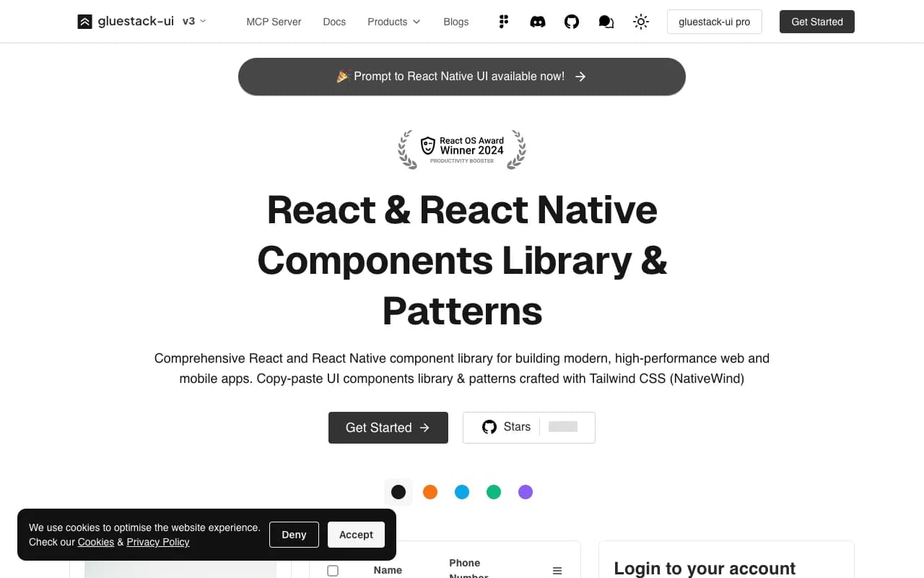924x578 pixels.
Task: Open the gluestack-ui Figma icon link
Action: (503, 22)
